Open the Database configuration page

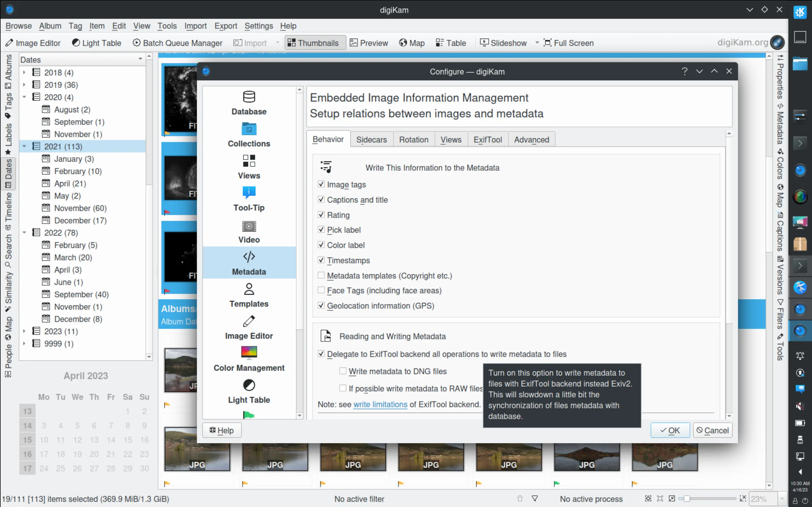pos(249,102)
